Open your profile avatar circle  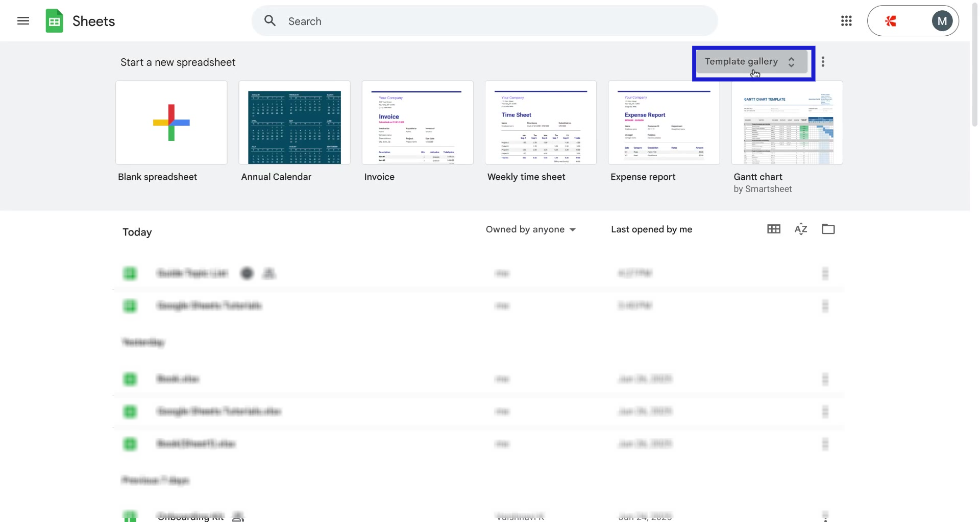pos(942,21)
